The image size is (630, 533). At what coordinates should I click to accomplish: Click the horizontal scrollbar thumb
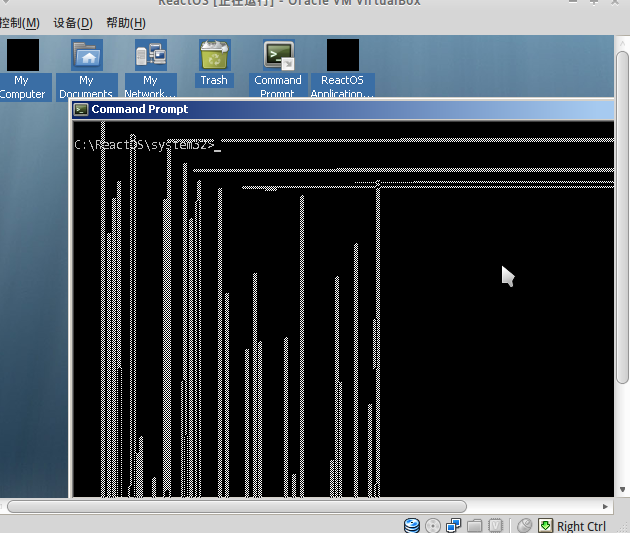[237, 506]
